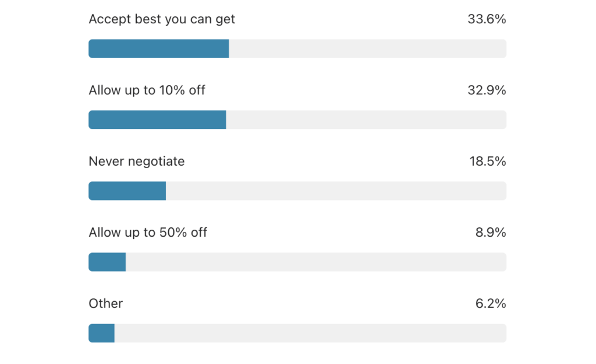
Task: Click the blue bar for 'Never negotiate'
Action: (127, 191)
